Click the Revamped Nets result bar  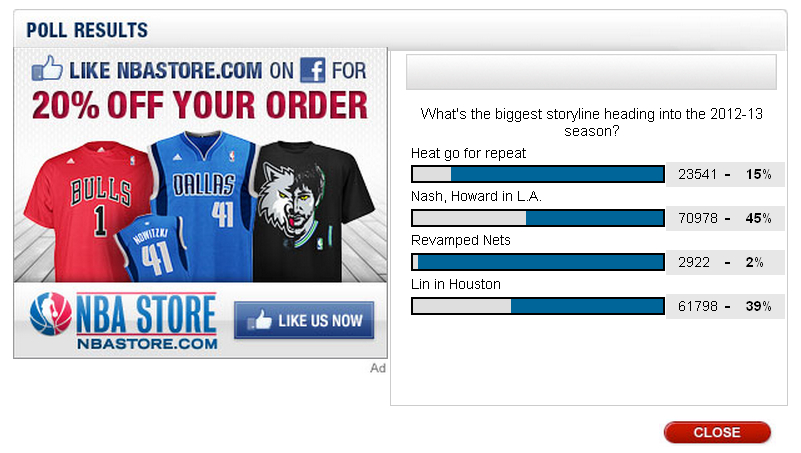click(538, 262)
